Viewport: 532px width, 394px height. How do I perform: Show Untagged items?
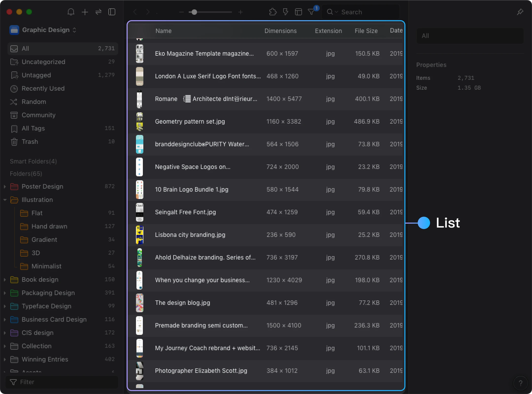(x=63, y=75)
